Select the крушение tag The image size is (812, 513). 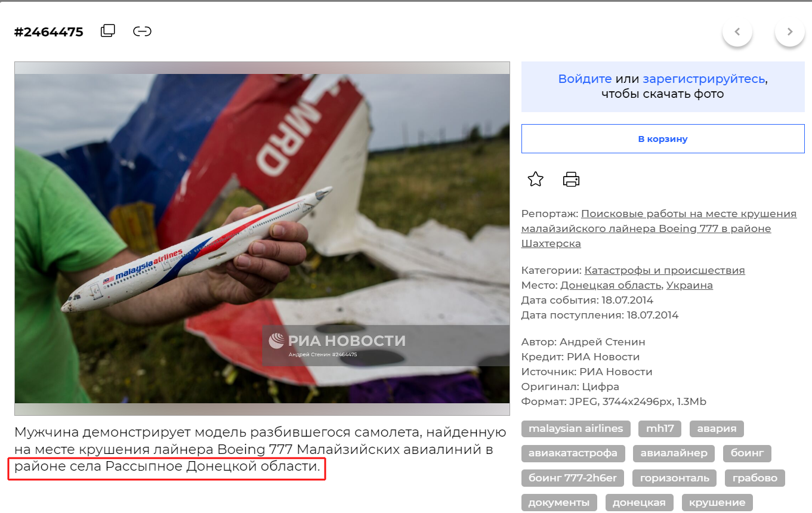[717, 502]
